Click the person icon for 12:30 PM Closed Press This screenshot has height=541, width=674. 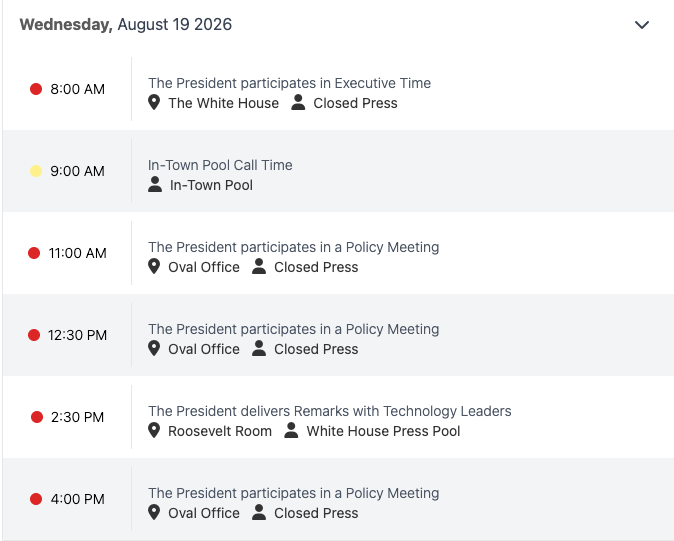259,348
